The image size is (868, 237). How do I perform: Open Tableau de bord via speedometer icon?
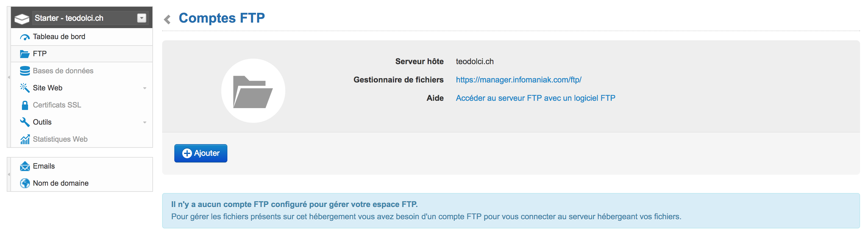(x=25, y=36)
